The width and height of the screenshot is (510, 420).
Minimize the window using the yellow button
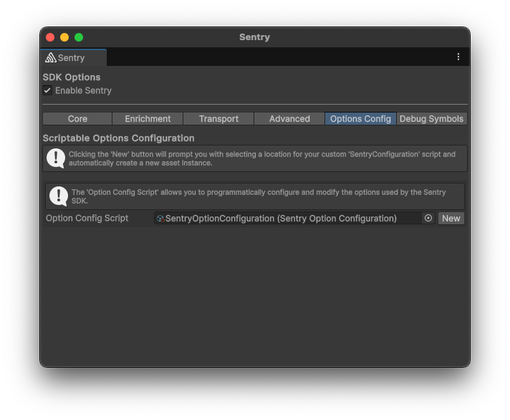click(x=64, y=37)
